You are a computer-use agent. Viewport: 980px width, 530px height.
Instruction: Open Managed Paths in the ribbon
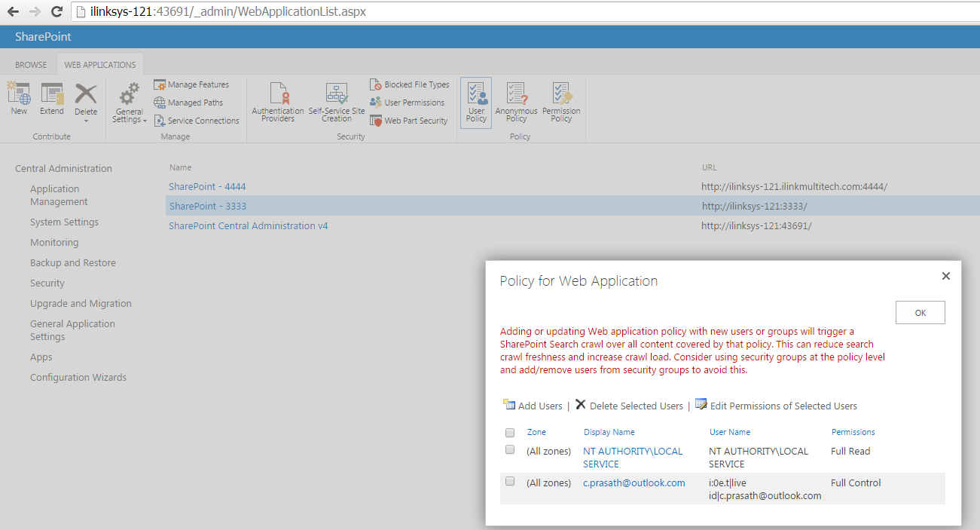pyautogui.click(x=188, y=103)
